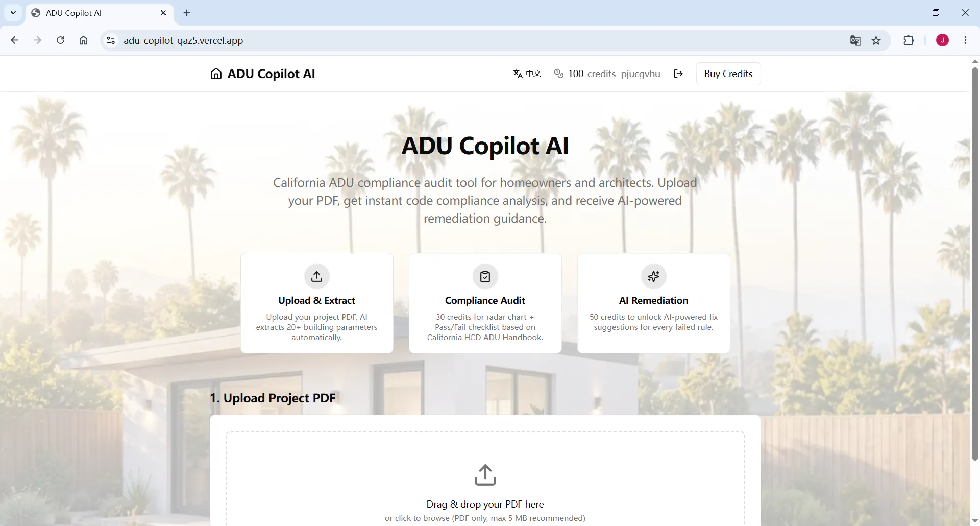Open the profile avatar J in toolbar
The image size is (980, 526).
click(x=942, y=40)
